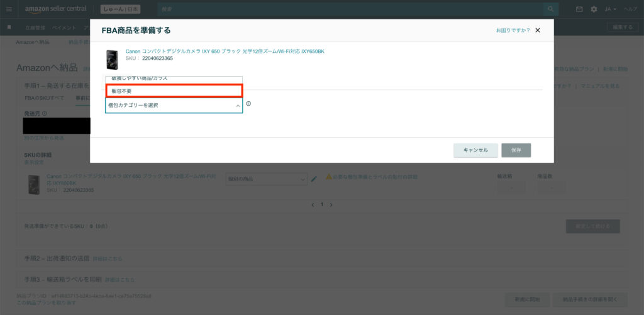This screenshot has height=315, width=644.
Task: Click the しゅーん | 日本 marketplace switcher
Action: pos(120,9)
